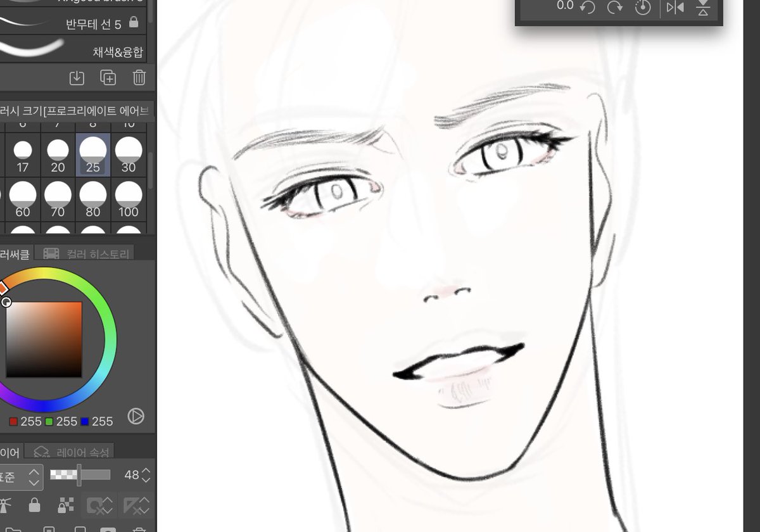Open ruler display range dropdown

point(136,505)
